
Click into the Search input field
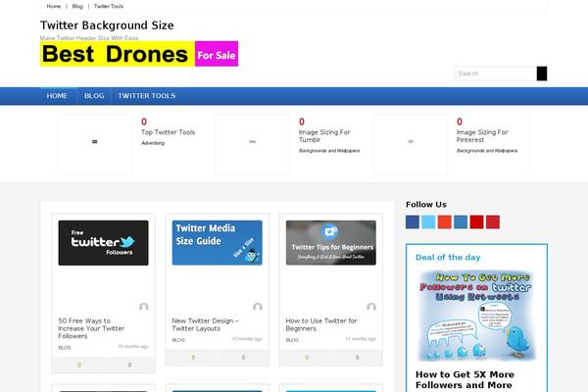pos(496,73)
